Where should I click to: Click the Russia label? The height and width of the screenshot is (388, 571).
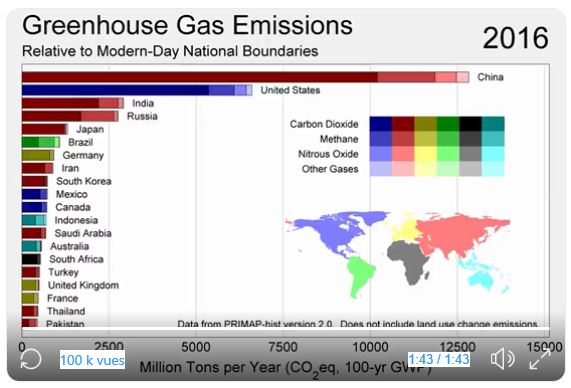click(142, 116)
